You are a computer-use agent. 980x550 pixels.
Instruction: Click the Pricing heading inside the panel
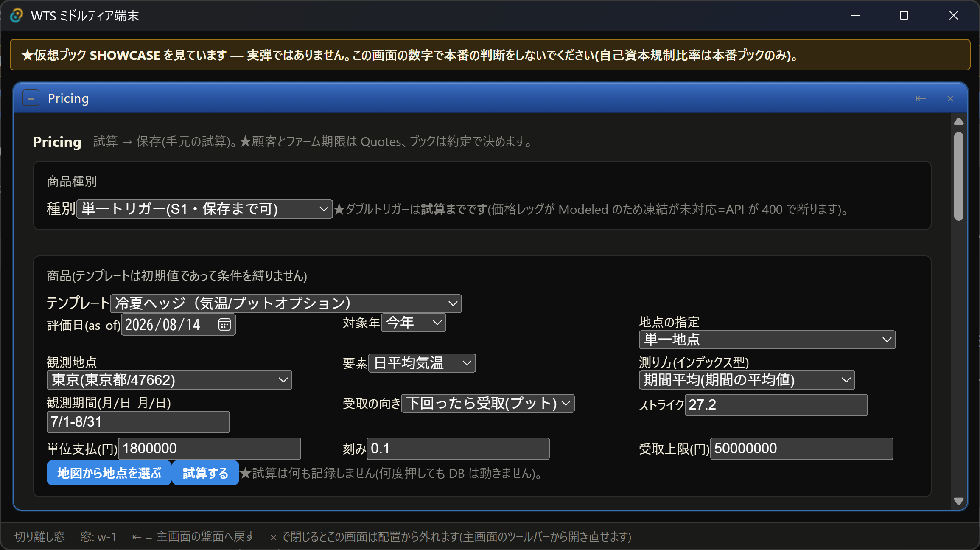click(57, 142)
